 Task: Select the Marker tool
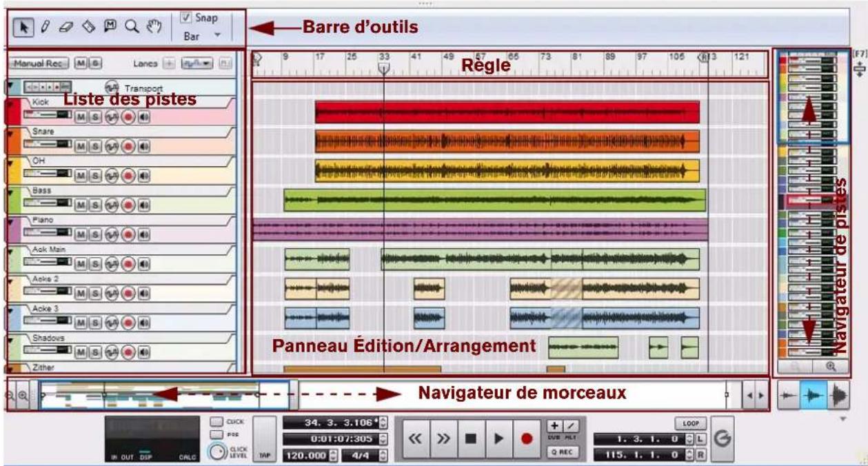[110, 26]
